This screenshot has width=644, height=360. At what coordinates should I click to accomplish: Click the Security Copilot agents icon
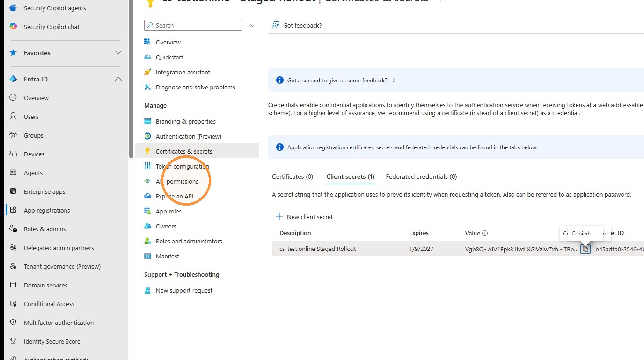tap(13, 8)
